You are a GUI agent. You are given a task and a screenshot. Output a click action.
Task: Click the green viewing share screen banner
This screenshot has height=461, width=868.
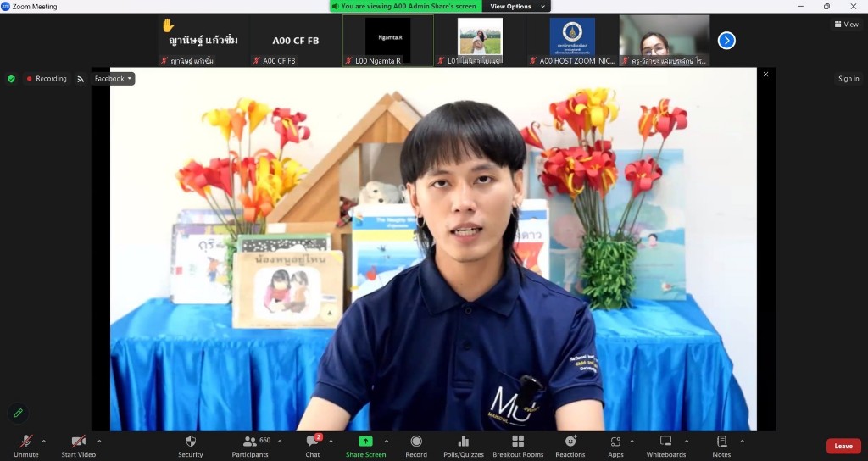(406, 6)
